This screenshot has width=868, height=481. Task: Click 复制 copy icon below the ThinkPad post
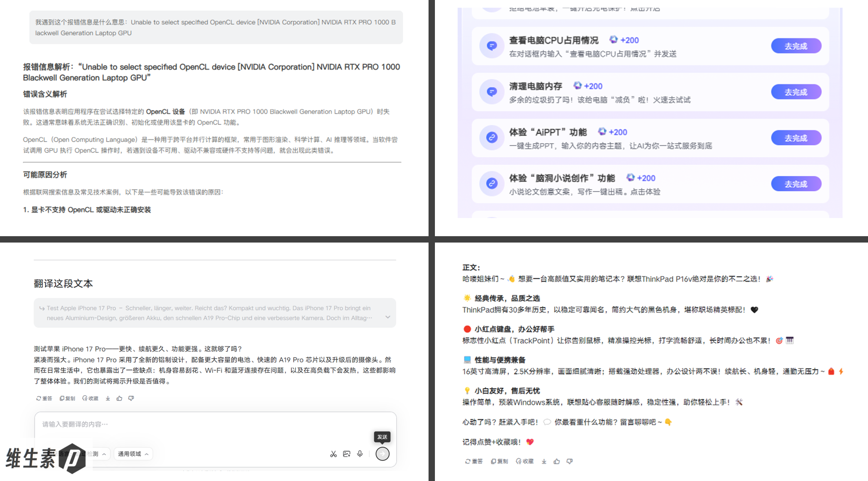coord(499,461)
